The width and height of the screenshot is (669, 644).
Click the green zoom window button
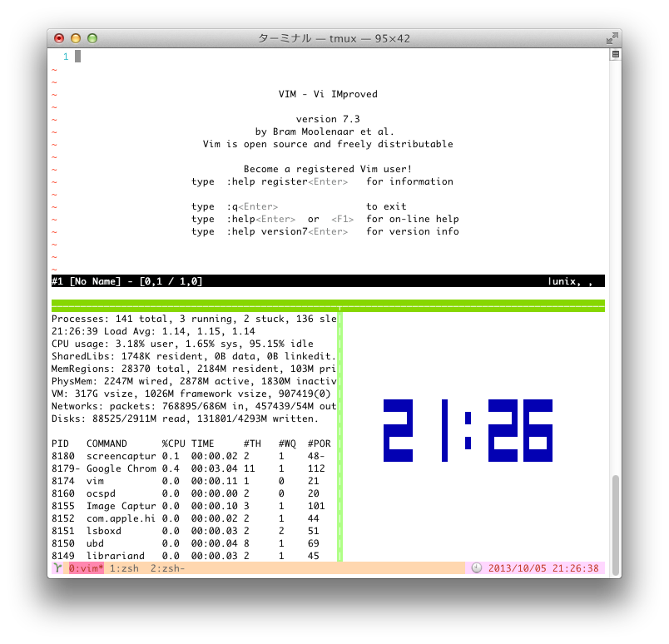[92, 38]
